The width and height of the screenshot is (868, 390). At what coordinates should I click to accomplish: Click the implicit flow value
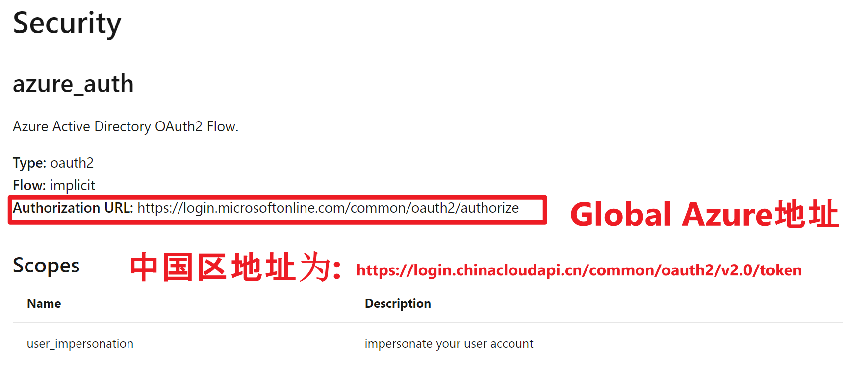(73, 185)
